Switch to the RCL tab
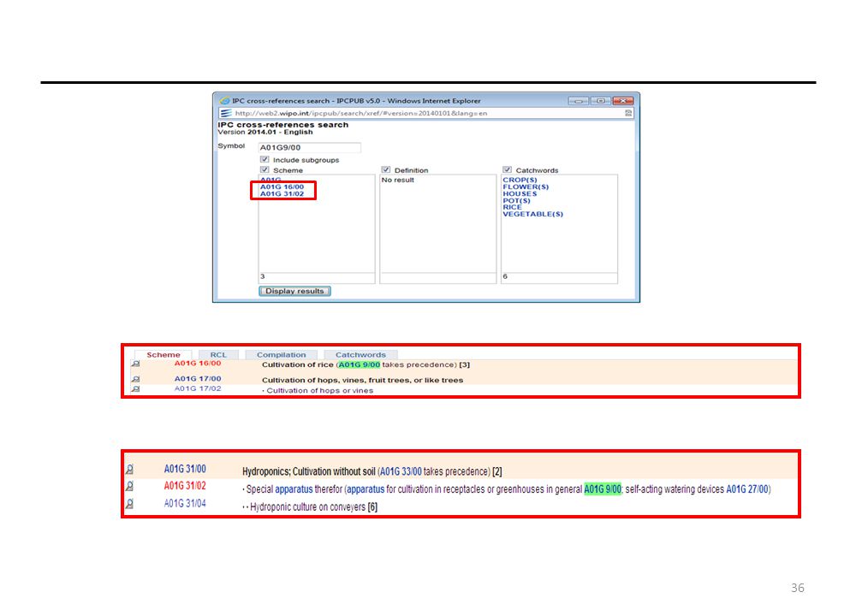The width and height of the screenshot is (856, 616). [x=218, y=355]
